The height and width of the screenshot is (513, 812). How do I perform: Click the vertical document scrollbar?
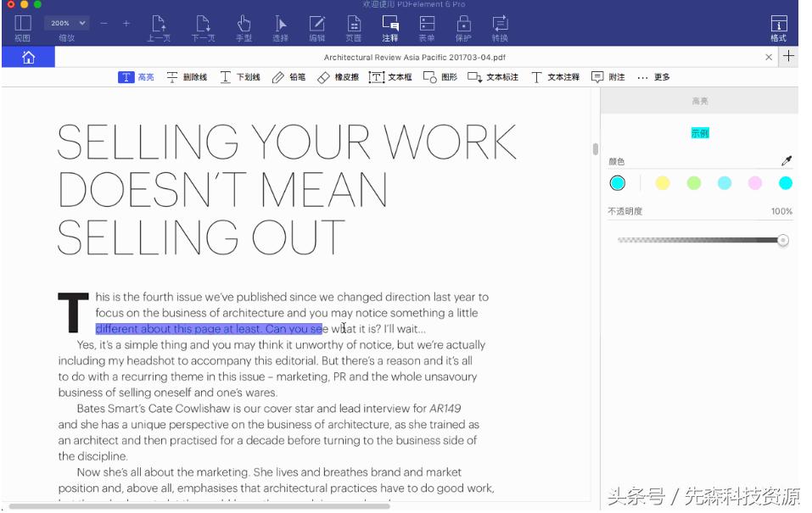click(596, 149)
